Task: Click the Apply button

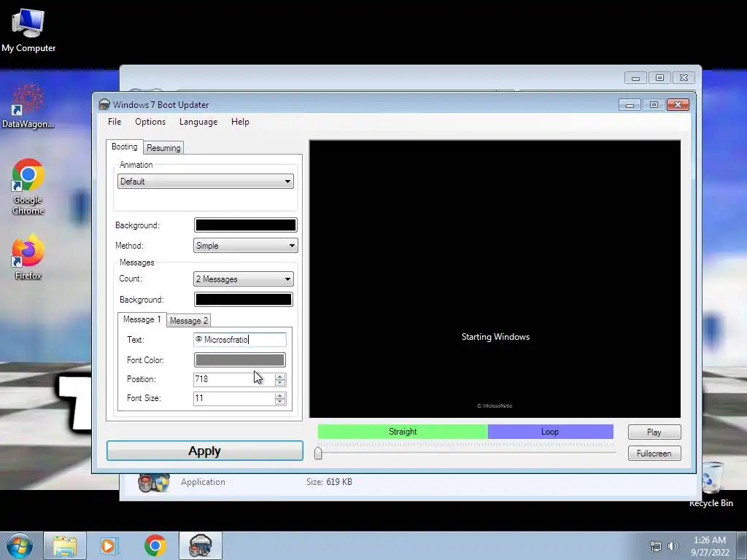Action: (x=205, y=451)
